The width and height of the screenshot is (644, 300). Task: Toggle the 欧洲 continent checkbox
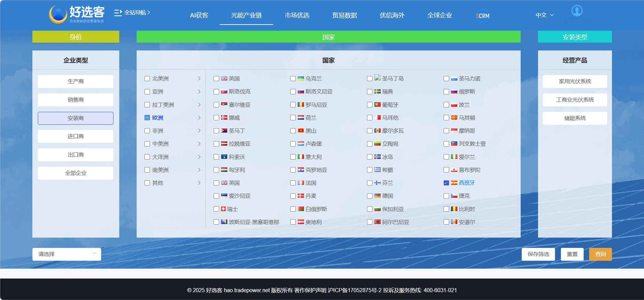click(147, 118)
